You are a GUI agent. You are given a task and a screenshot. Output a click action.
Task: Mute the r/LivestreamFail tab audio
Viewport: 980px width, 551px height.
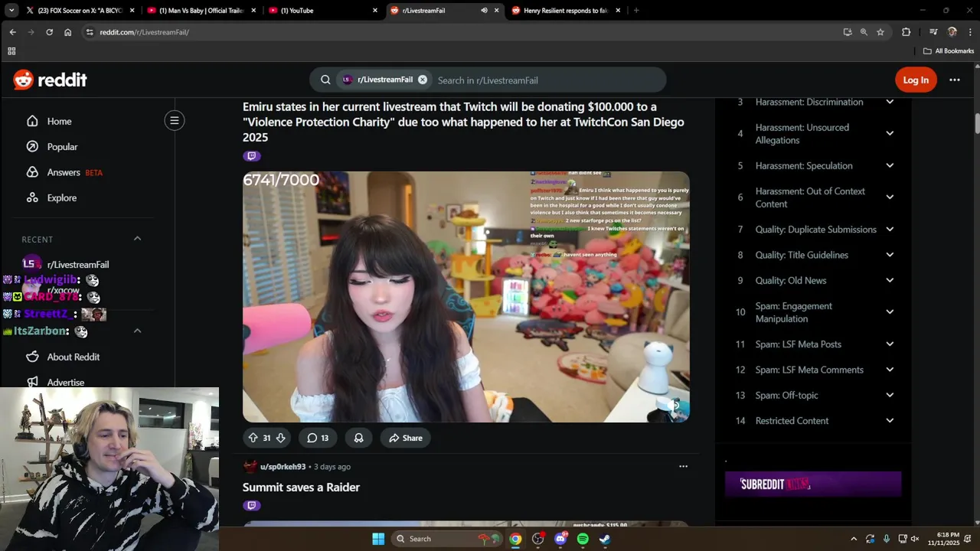click(484, 11)
